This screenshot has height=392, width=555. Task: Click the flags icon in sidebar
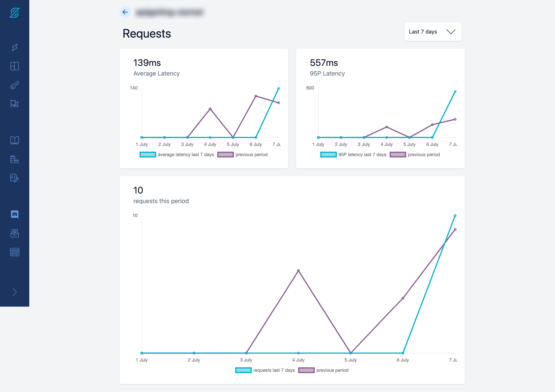tap(14, 104)
